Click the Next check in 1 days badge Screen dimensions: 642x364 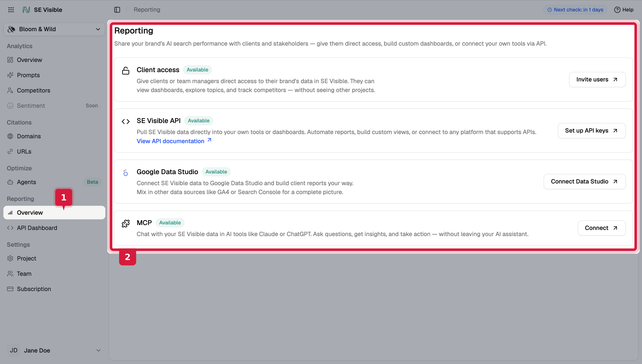point(575,10)
